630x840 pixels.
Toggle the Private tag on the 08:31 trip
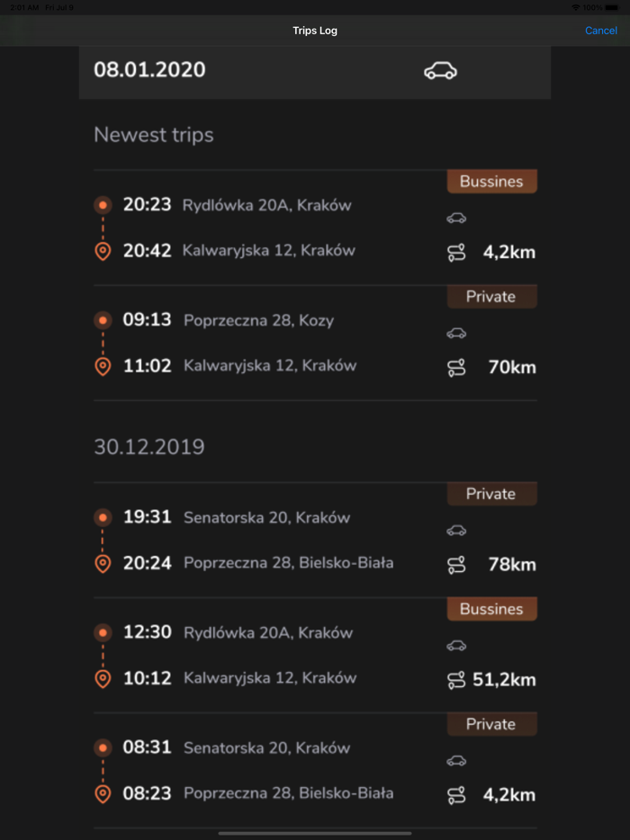pos(491,724)
